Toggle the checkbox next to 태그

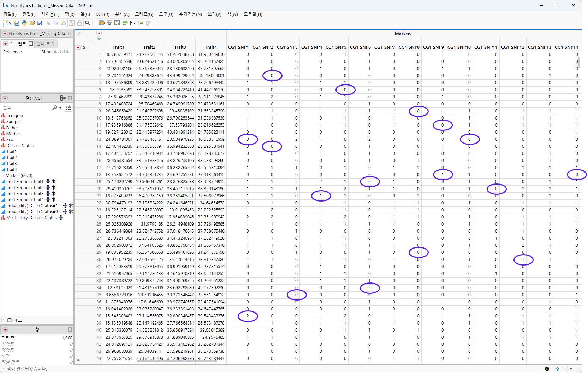[10, 320]
